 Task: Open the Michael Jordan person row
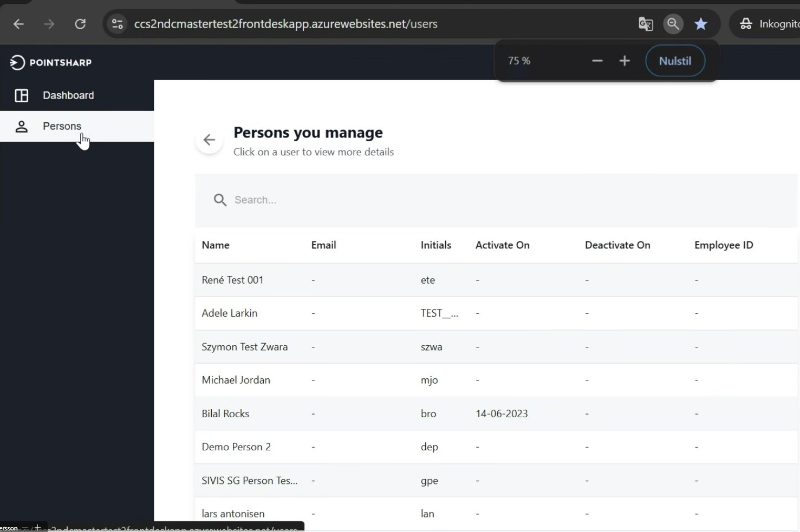click(x=236, y=380)
